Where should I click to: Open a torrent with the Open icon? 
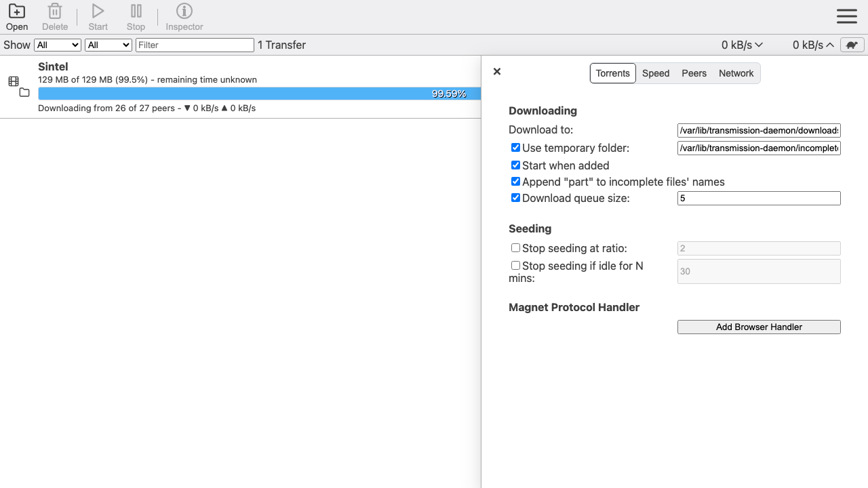click(17, 12)
